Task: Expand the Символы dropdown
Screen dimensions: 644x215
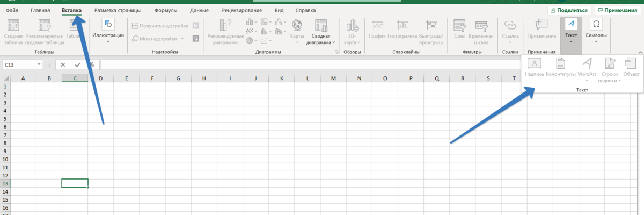Action: coord(596,31)
